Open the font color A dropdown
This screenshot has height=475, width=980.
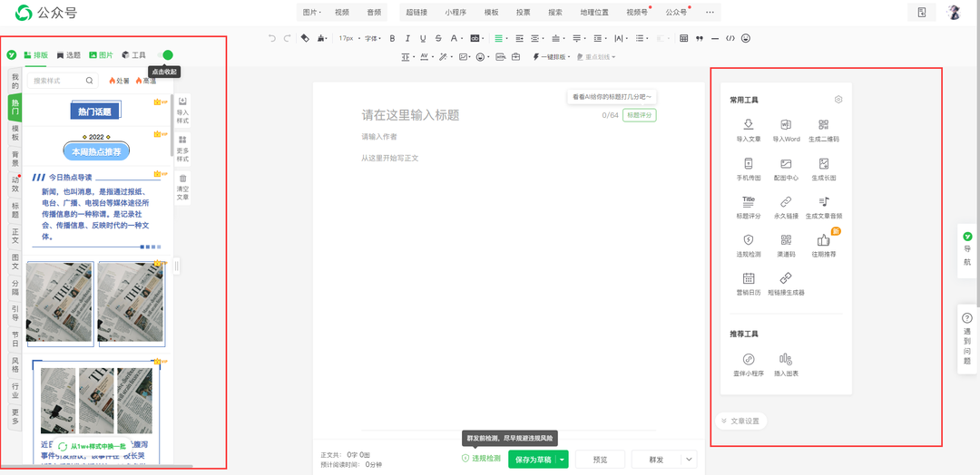456,38
